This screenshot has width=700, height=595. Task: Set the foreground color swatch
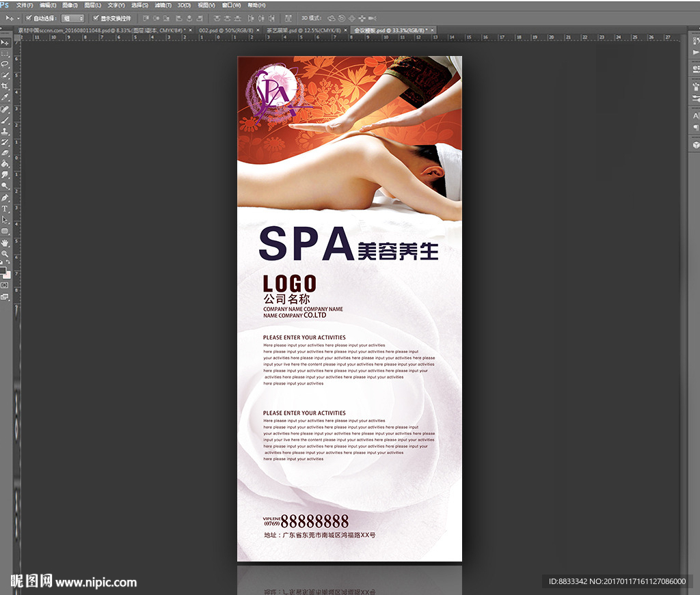(3, 270)
